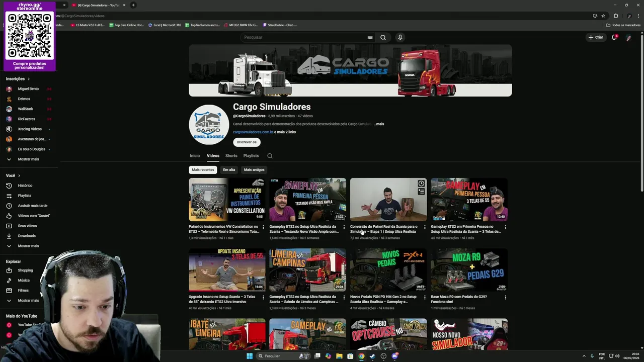This screenshot has width=644, height=362.
Task: Switch to the channel Vídeos tab
Action: tap(213, 156)
